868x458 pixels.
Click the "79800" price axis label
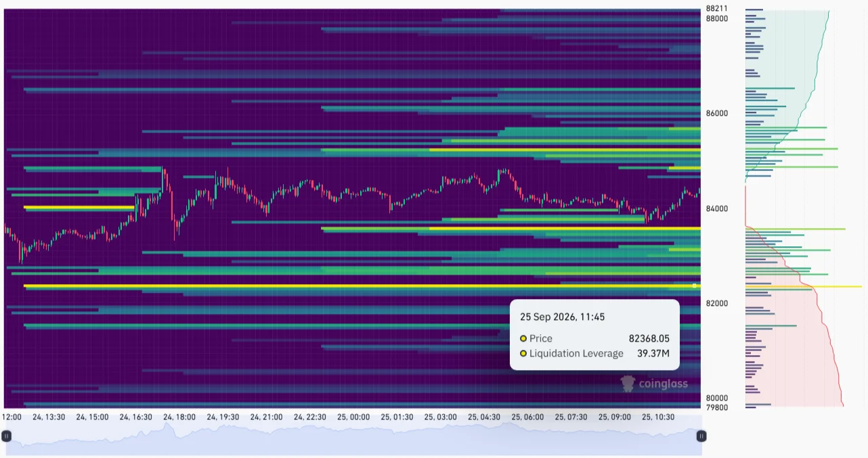click(x=717, y=407)
